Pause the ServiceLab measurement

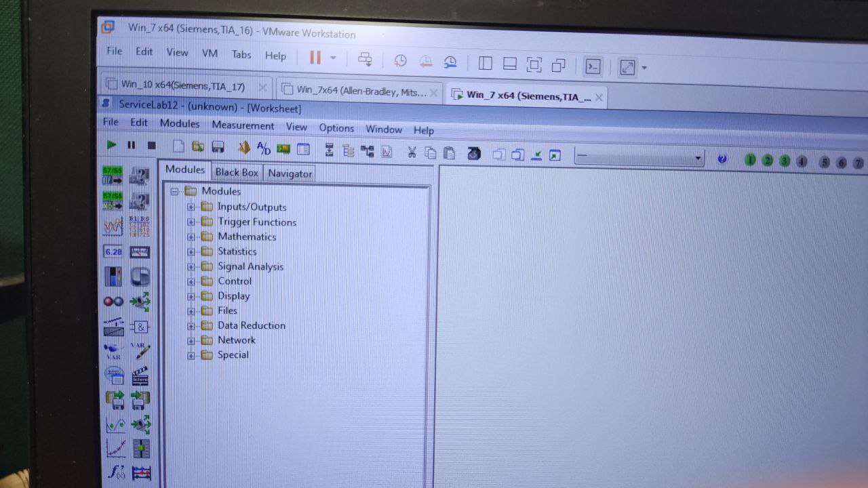click(x=132, y=145)
